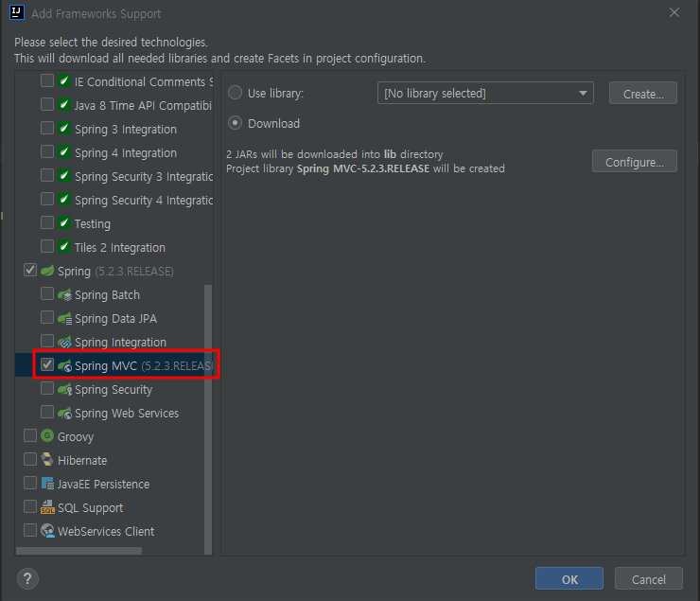Viewport: 700px width, 601px height.
Task: Enable the SQL Support checkbox
Action: tap(30, 506)
